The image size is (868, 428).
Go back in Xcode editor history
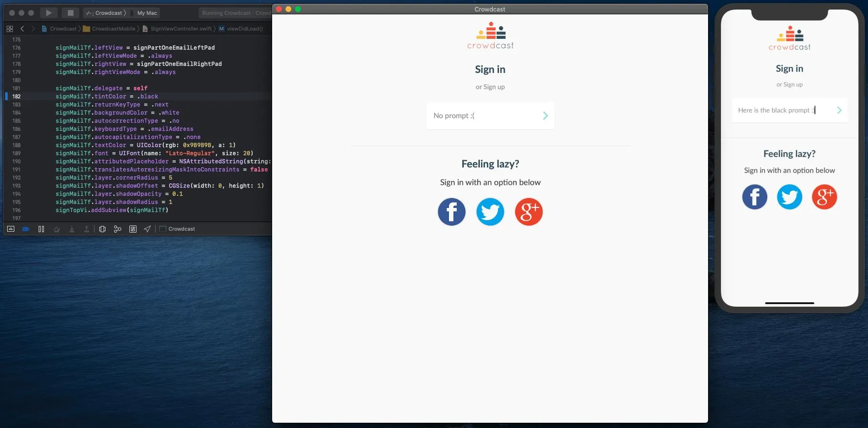[22, 29]
